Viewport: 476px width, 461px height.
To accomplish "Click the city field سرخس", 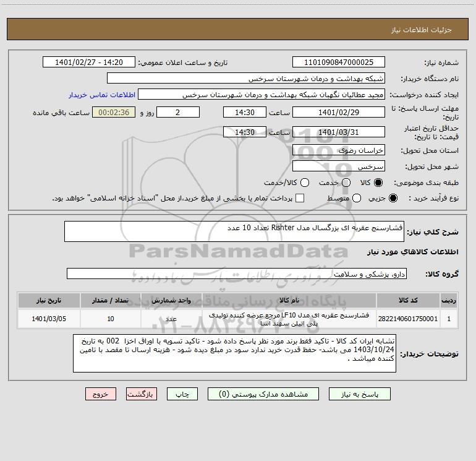I will click(x=339, y=166).
